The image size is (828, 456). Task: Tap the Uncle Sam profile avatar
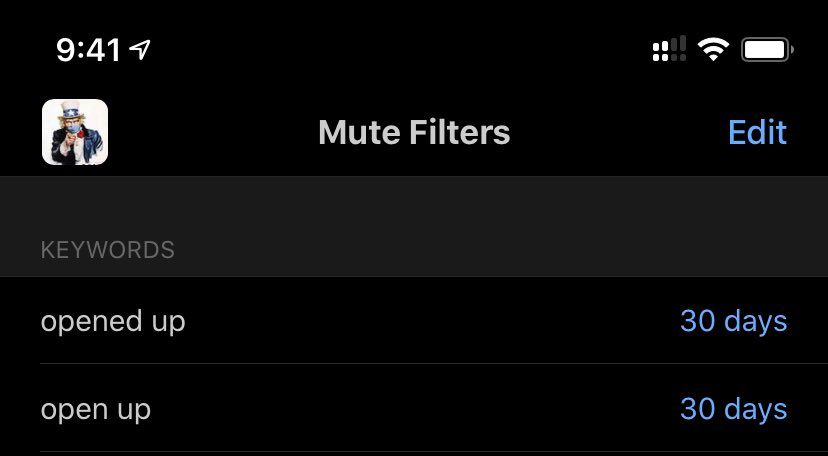click(x=75, y=132)
